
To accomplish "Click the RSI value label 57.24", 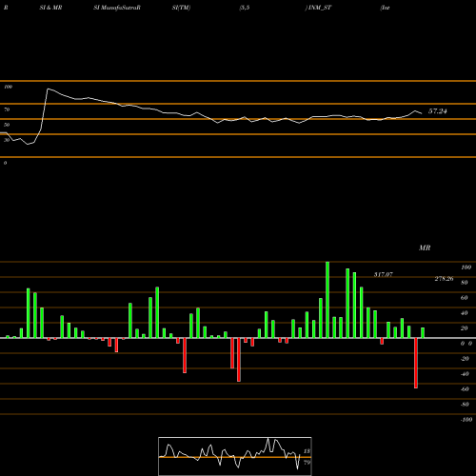I will tap(438, 111).
